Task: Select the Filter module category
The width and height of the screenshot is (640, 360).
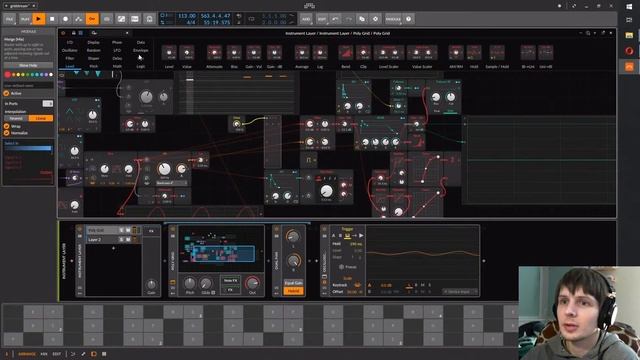Action: coord(70,58)
